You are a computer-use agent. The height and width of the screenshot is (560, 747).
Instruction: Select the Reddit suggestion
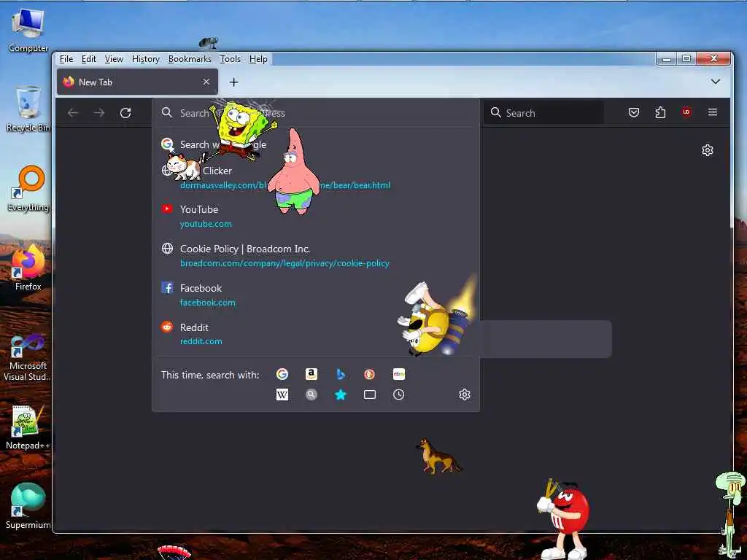315,334
